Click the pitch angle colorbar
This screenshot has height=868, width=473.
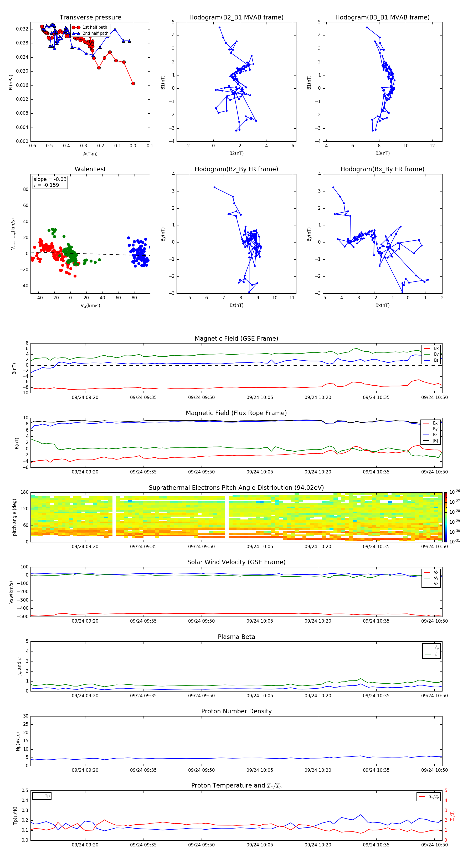point(446,517)
